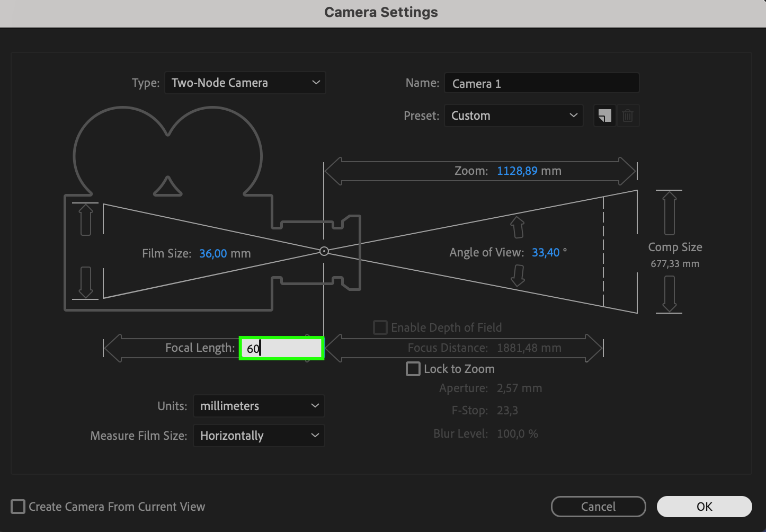Expand the Units dropdown set to millimeters
This screenshot has width=766, height=532.
click(x=259, y=406)
